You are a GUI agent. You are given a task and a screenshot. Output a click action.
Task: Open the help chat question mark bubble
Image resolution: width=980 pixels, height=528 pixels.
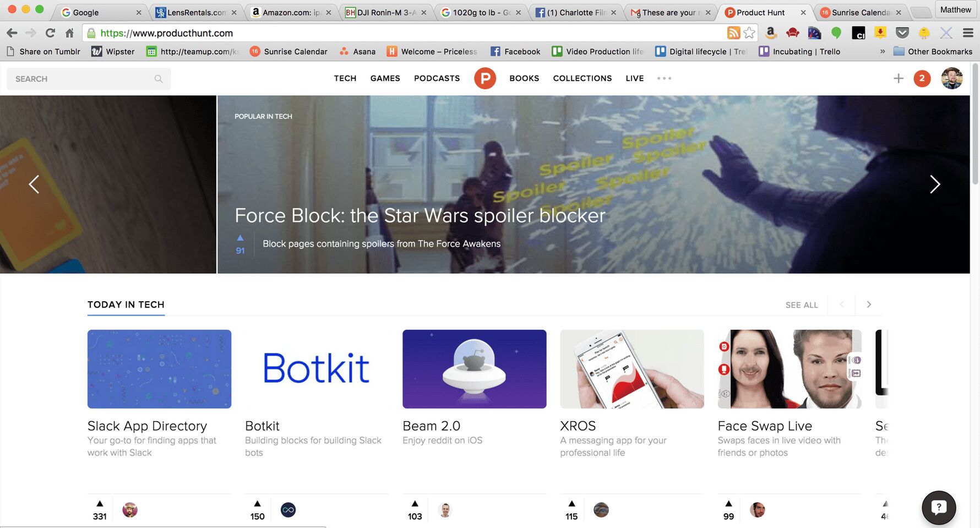click(938, 507)
